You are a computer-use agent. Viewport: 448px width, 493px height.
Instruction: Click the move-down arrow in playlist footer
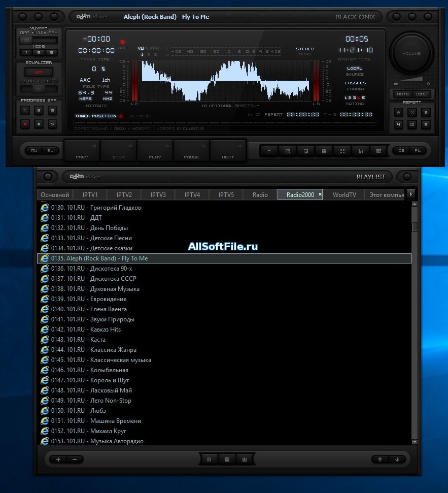(397, 459)
